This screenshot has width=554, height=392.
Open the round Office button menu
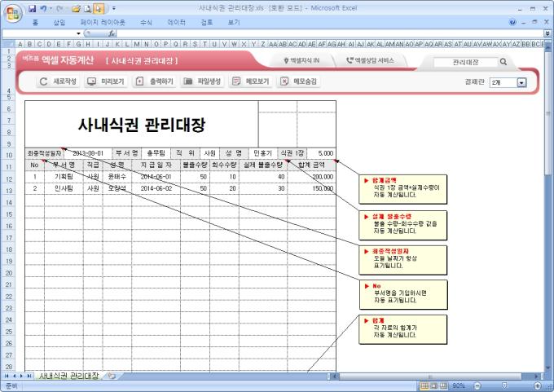[x=13, y=13]
